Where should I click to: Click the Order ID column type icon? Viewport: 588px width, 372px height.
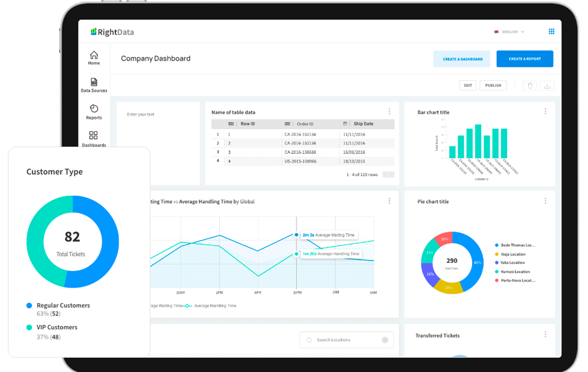(287, 124)
